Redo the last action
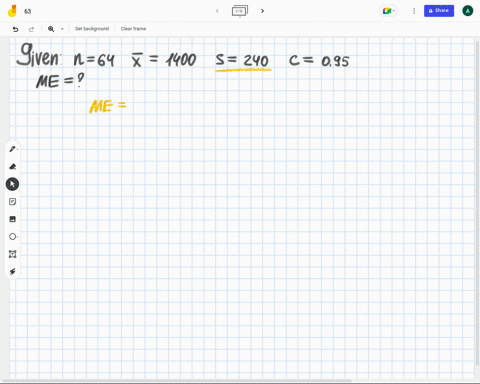 pyautogui.click(x=31, y=29)
